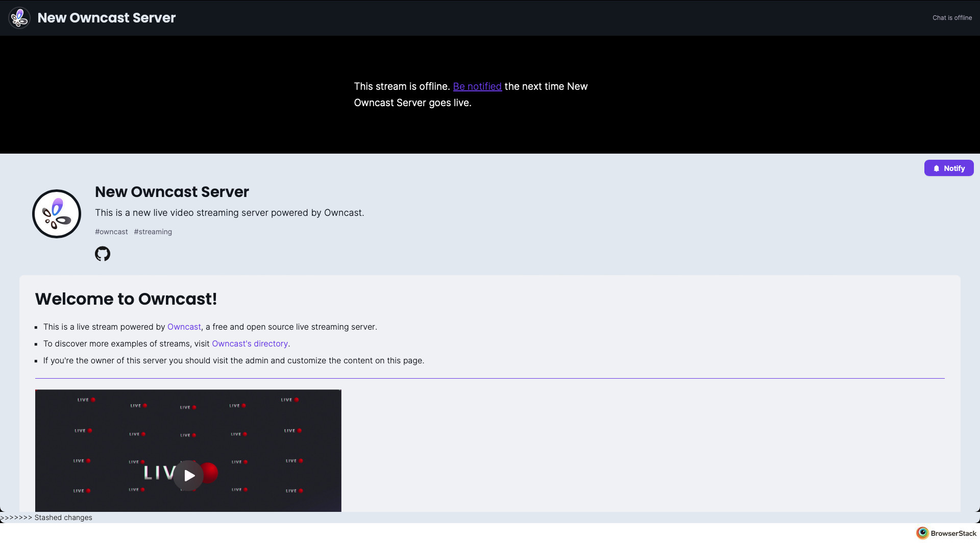980x543 pixels.
Task: Click the BrowserStack logo badge
Action: tap(946, 533)
